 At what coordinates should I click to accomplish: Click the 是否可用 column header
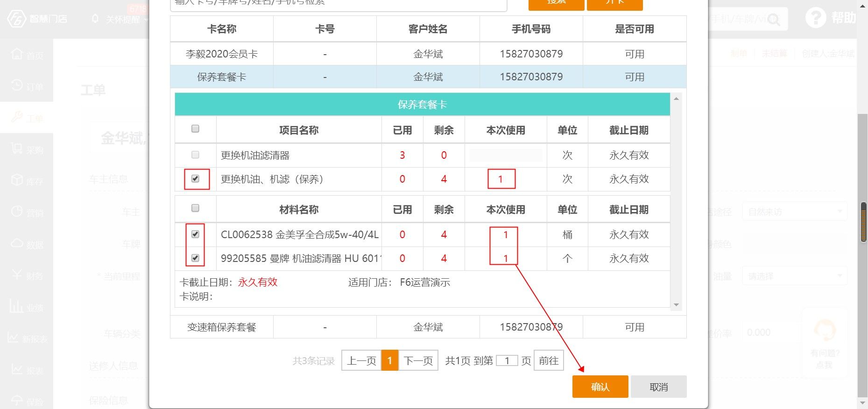pyautogui.click(x=635, y=29)
